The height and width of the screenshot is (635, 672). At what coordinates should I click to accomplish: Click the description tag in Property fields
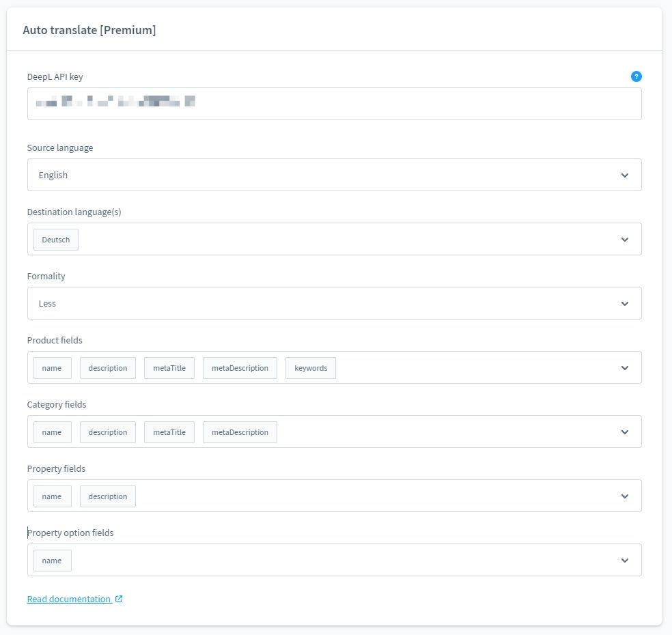pyautogui.click(x=108, y=496)
